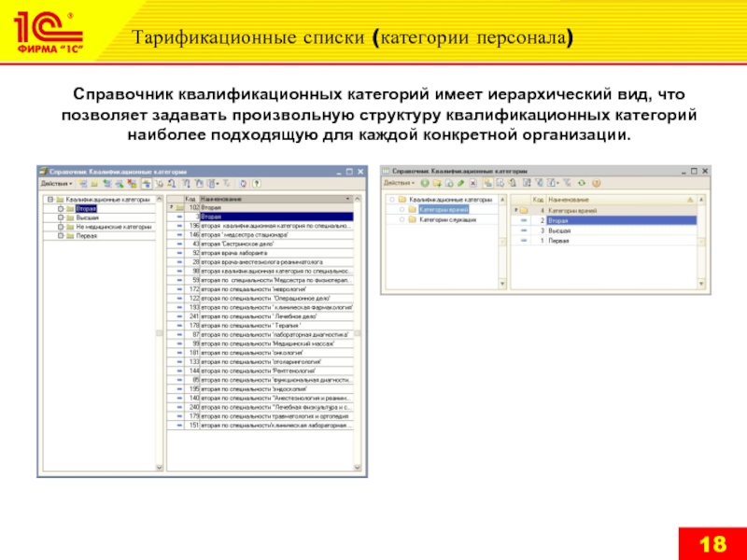The width and height of the screenshot is (747, 560).
Task: Expand Не медицинские категории folder node
Action: (61, 227)
